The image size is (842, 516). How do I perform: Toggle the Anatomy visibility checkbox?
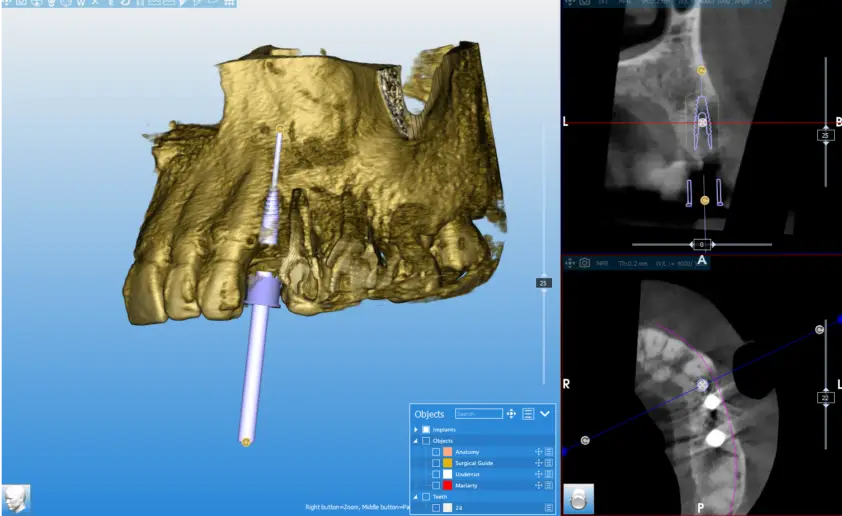436,452
